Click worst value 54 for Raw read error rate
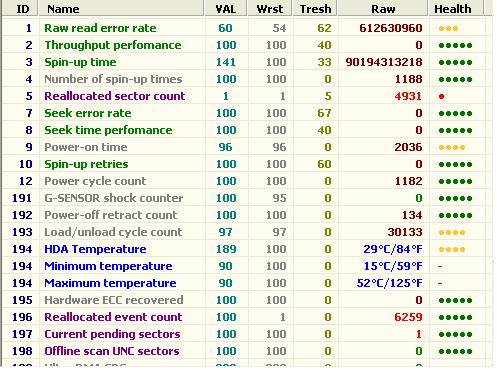 pos(279,28)
